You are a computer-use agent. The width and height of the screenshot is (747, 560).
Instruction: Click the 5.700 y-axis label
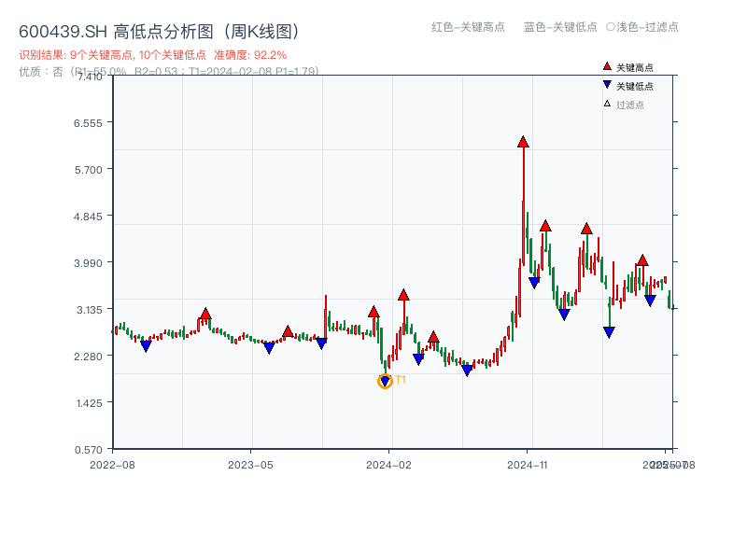tap(88, 170)
